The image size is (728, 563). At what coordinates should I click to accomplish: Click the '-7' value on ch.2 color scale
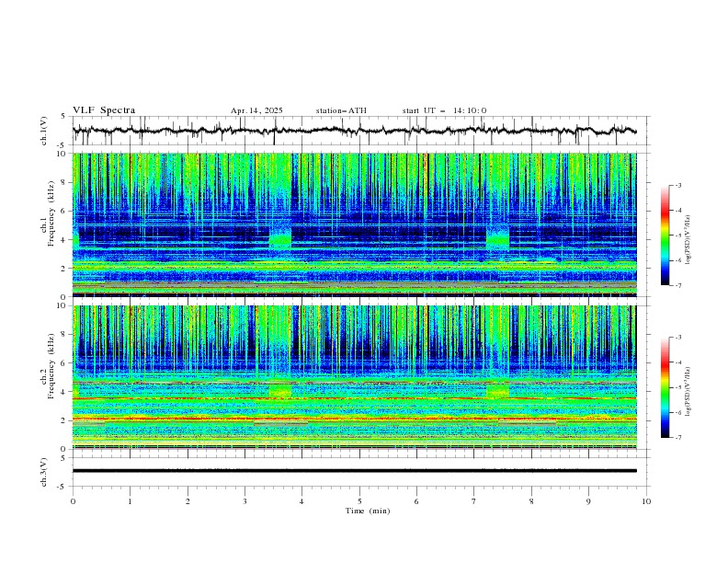tap(677, 438)
